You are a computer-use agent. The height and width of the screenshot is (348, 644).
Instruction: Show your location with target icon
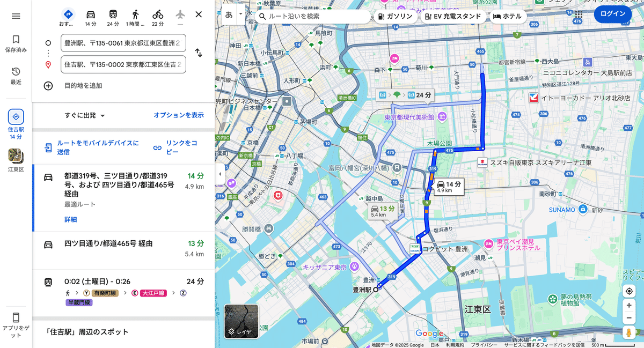[629, 291]
